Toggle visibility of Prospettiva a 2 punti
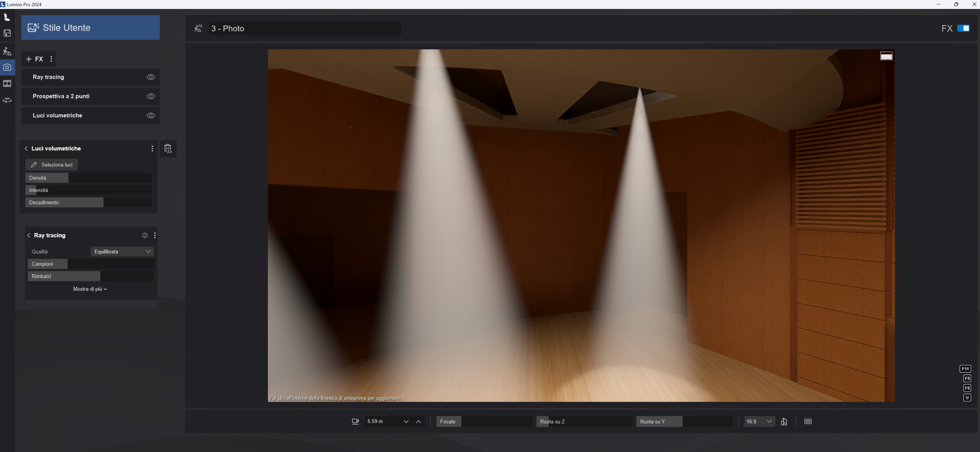This screenshot has width=980, height=452. [x=151, y=96]
